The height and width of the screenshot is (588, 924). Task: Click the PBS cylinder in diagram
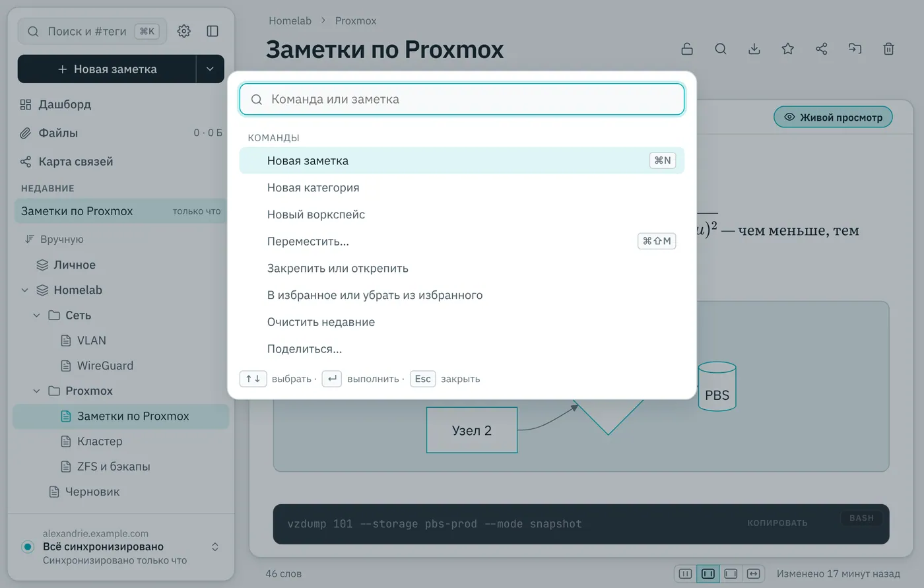717,387
